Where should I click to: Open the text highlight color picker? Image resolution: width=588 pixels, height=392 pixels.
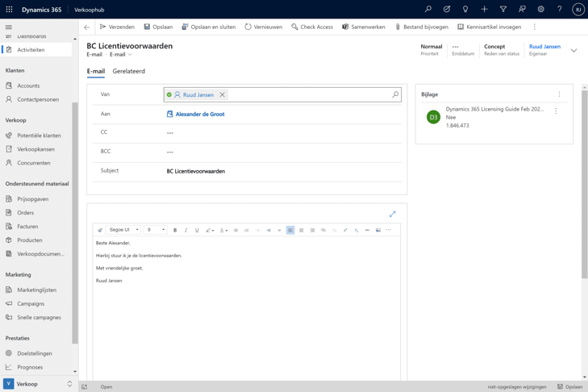coord(210,230)
